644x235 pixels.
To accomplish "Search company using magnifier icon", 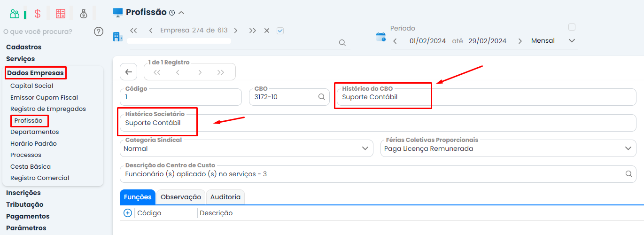I will pos(342,43).
